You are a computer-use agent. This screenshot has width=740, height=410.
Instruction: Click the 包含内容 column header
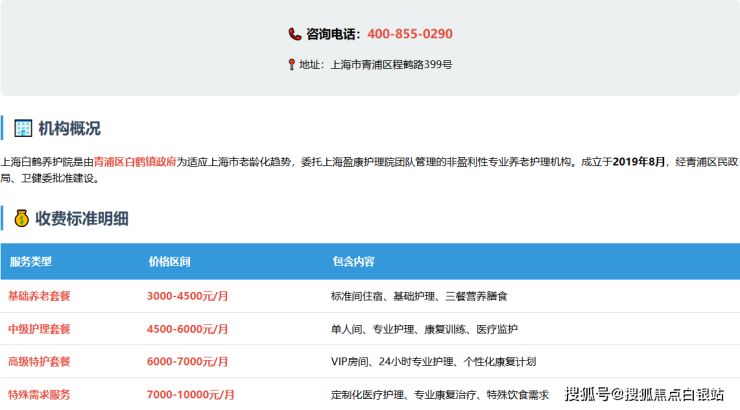coord(353,262)
